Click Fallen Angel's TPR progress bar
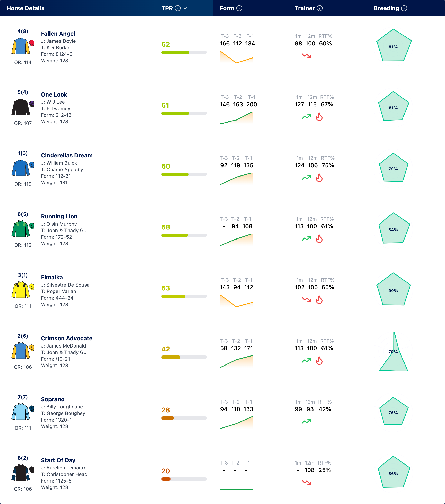The image size is (445, 504). point(184,52)
